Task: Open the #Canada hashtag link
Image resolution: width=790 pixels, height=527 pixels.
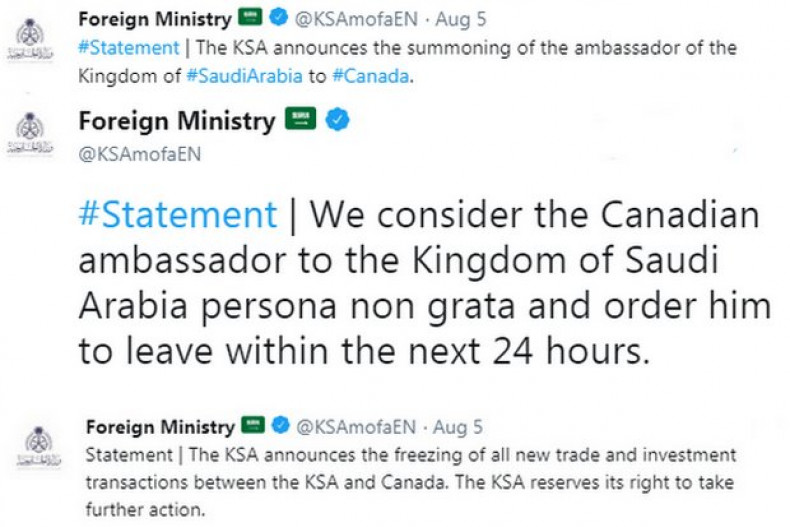Action: click(x=372, y=74)
